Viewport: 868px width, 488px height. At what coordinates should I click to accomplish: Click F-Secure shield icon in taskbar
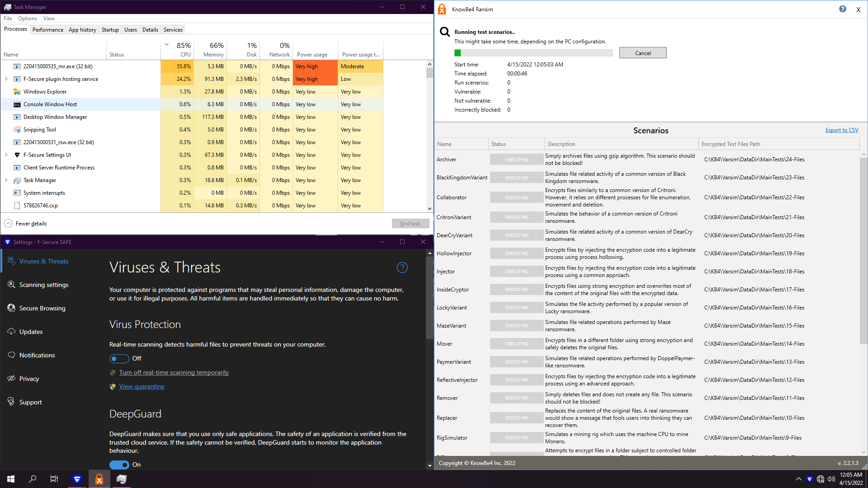(x=77, y=479)
